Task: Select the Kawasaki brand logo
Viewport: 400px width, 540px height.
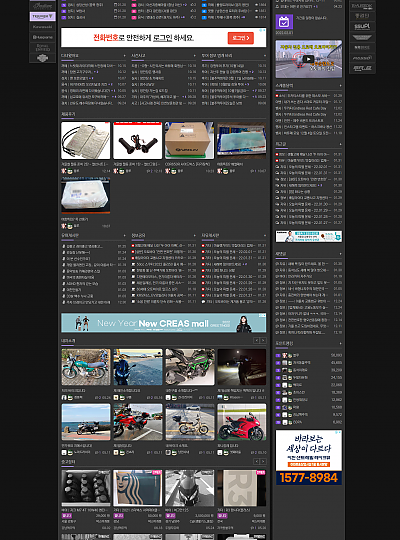Action: [42, 27]
